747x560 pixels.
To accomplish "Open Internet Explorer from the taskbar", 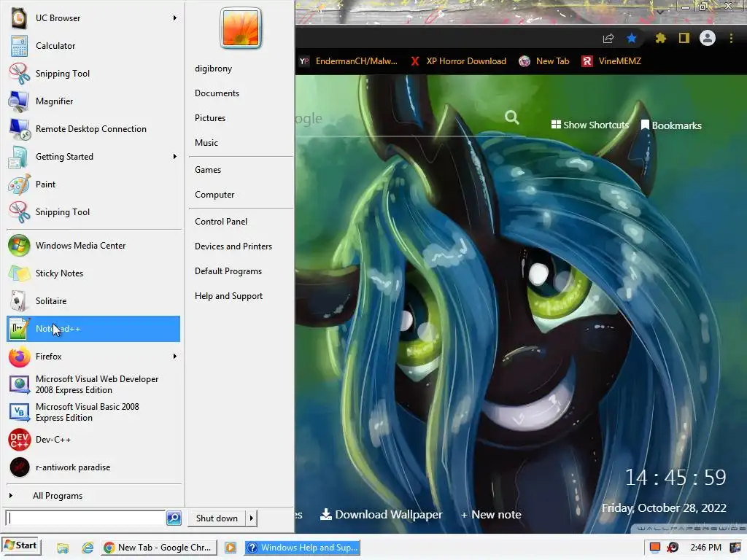I will [x=88, y=548].
